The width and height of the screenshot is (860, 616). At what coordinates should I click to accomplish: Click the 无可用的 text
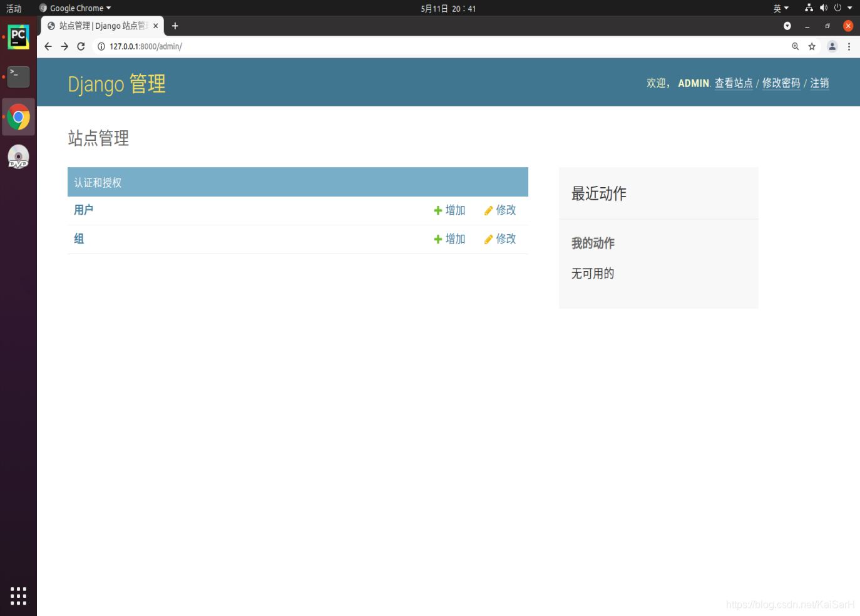click(593, 274)
